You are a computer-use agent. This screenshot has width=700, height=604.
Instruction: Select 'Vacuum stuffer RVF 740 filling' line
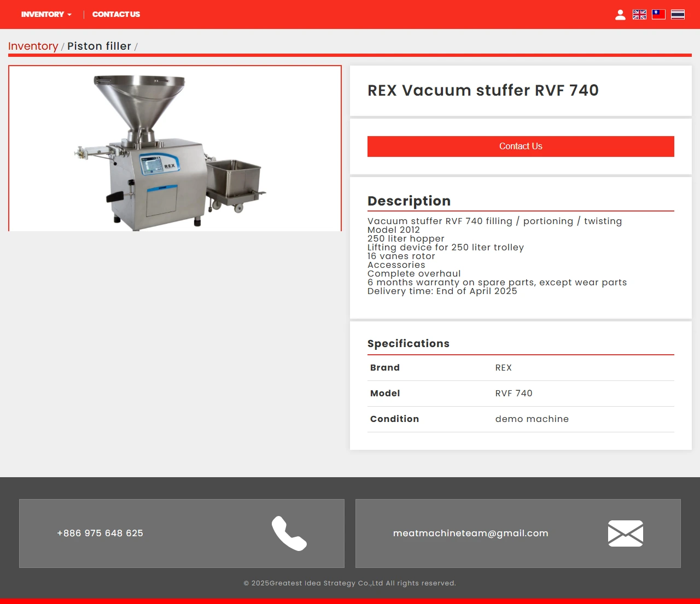coord(495,221)
